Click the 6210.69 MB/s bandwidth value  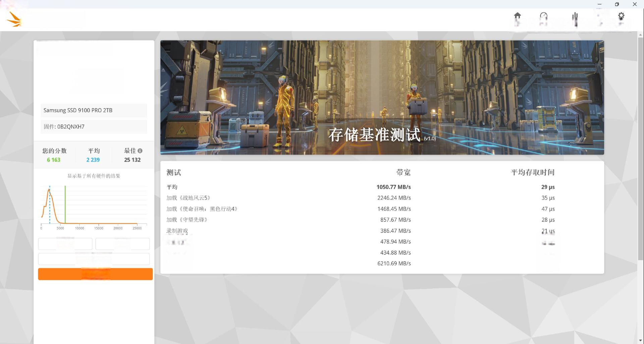coord(394,264)
